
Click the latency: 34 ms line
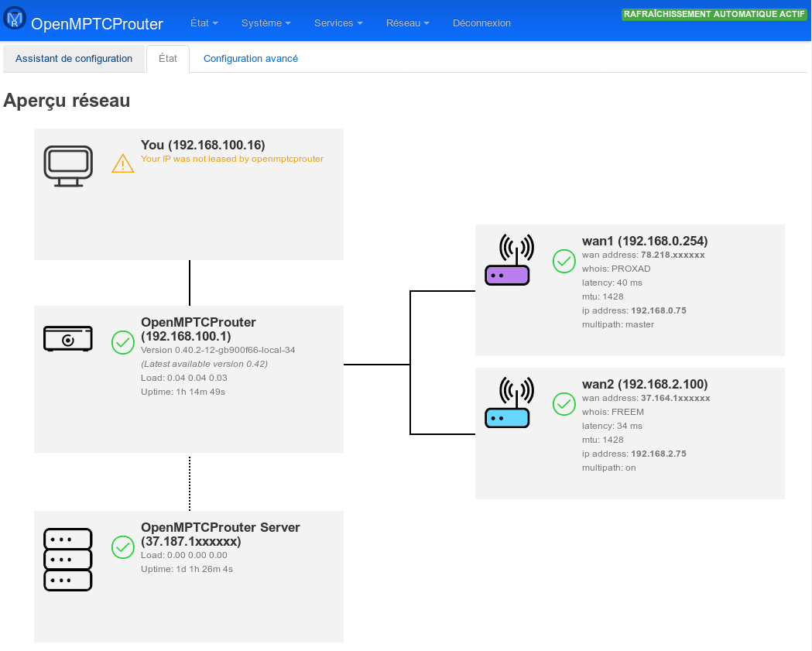pyautogui.click(x=612, y=427)
